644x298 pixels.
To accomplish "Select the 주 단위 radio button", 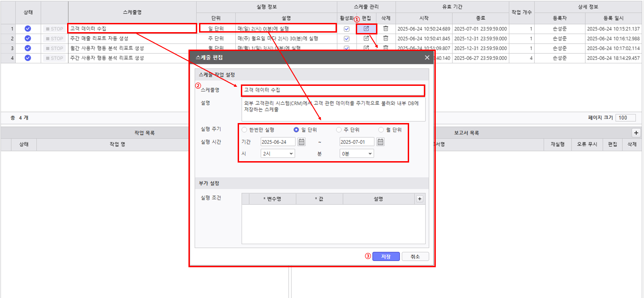I will tap(339, 130).
